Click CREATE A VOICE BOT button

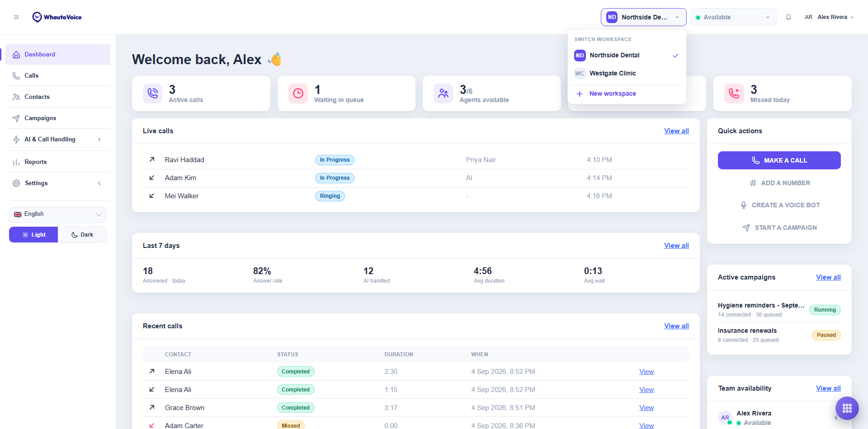point(779,205)
